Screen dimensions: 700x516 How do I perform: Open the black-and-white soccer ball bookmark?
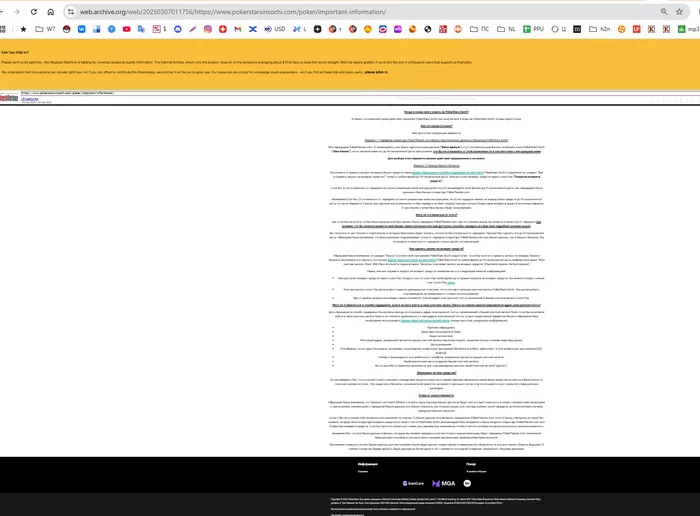point(428,29)
